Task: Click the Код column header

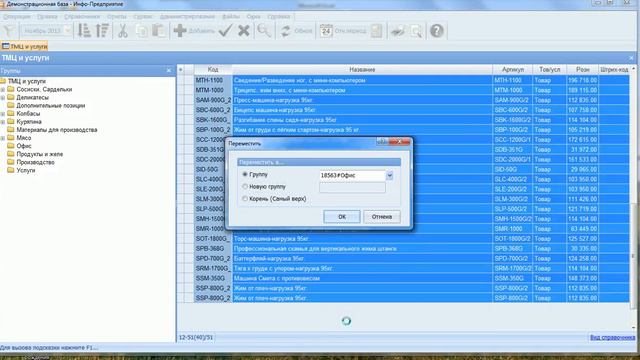Action: pyautogui.click(x=213, y=70)
